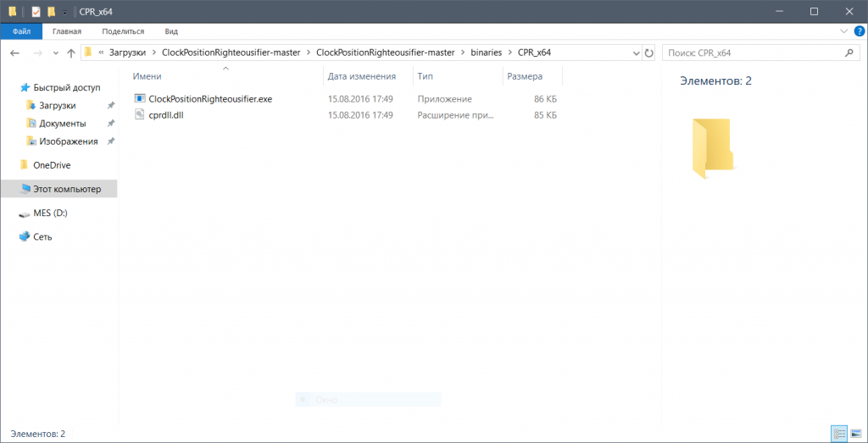Sort files by Дата изменения column

pyautogui.click(x=361, y=76)
